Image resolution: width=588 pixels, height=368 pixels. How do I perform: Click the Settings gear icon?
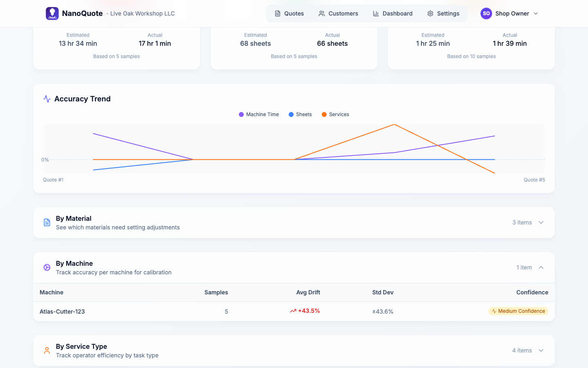pos(430,13)
